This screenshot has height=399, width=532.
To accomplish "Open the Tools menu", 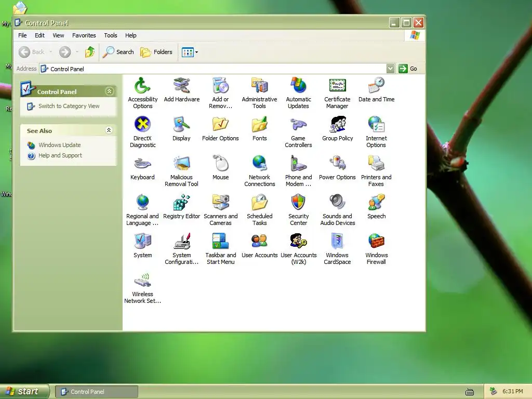I will click(x=111, y=35).
